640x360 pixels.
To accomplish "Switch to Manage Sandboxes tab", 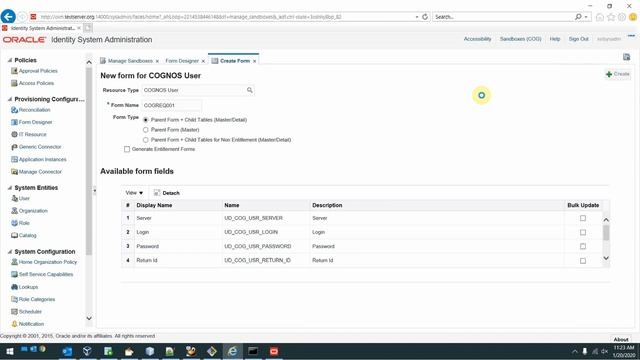I will [x=130, y=61].
